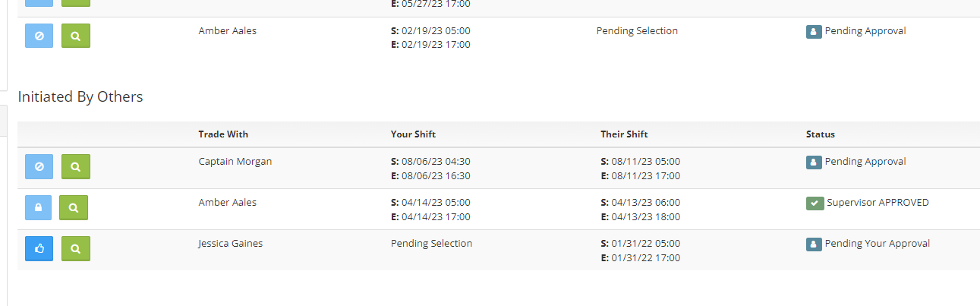The width and height of the screenshot is (980, 306).
Task: Click the Trade With column header
Action: pyautogui.click(x=223, y=134)
